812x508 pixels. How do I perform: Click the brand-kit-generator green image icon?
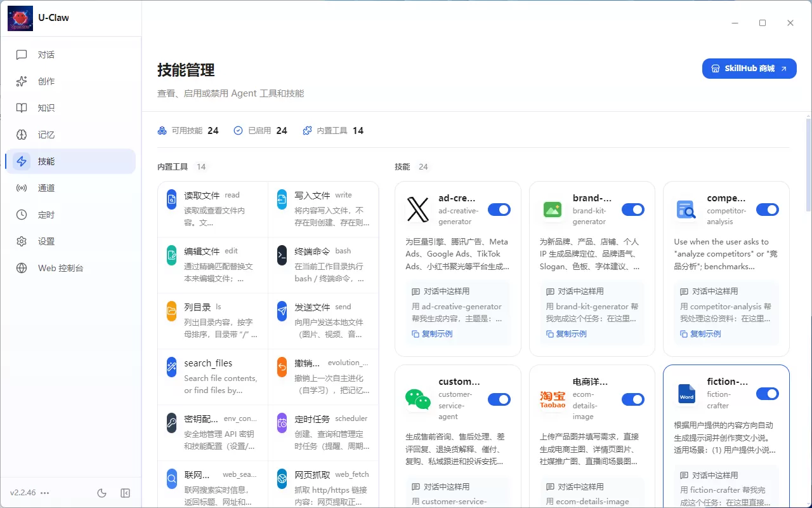553,210
